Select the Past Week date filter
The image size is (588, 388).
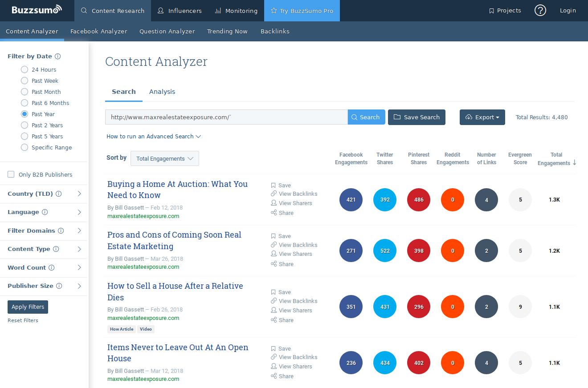coord(24,81)
